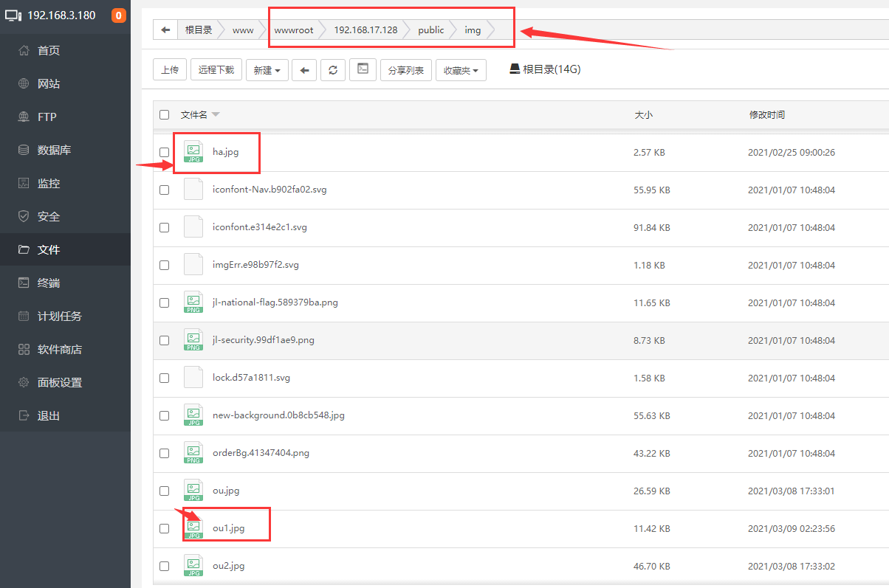Viewport: 889px width, 588px height.
Task: Click the disk icon beside 根目录(14G)
Action: [x=515, y=69]
